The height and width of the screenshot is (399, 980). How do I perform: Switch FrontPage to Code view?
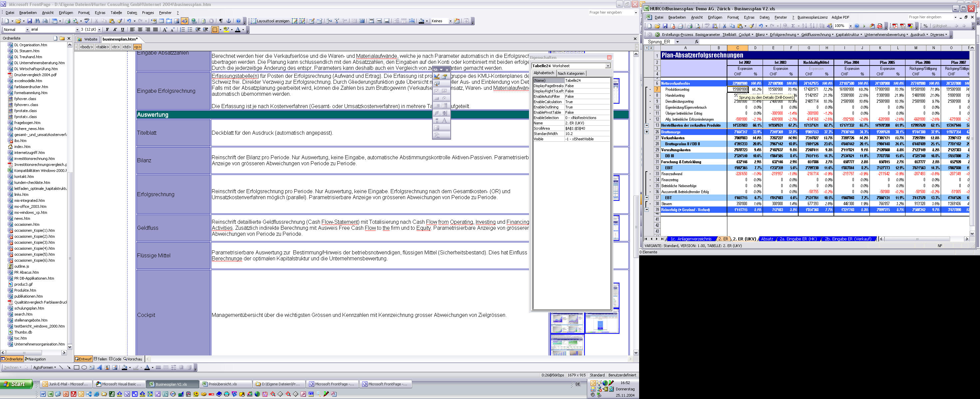pyautogui.click(x=115, y=359)
